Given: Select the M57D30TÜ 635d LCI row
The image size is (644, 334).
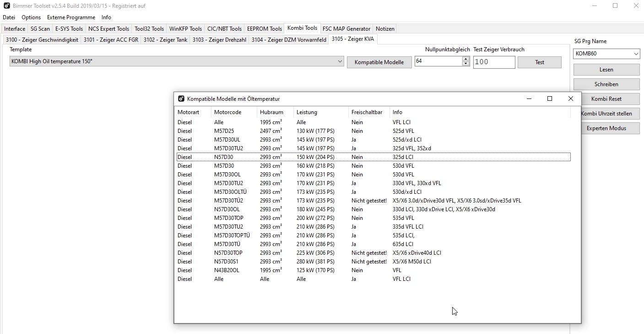Looking at the screenshot, I should point(373,244).
